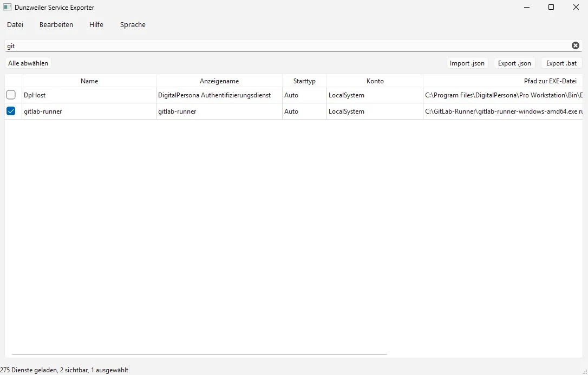Sort by the Name column header
The height and width of the screenshot is (375, 588).
pos(89,81)
